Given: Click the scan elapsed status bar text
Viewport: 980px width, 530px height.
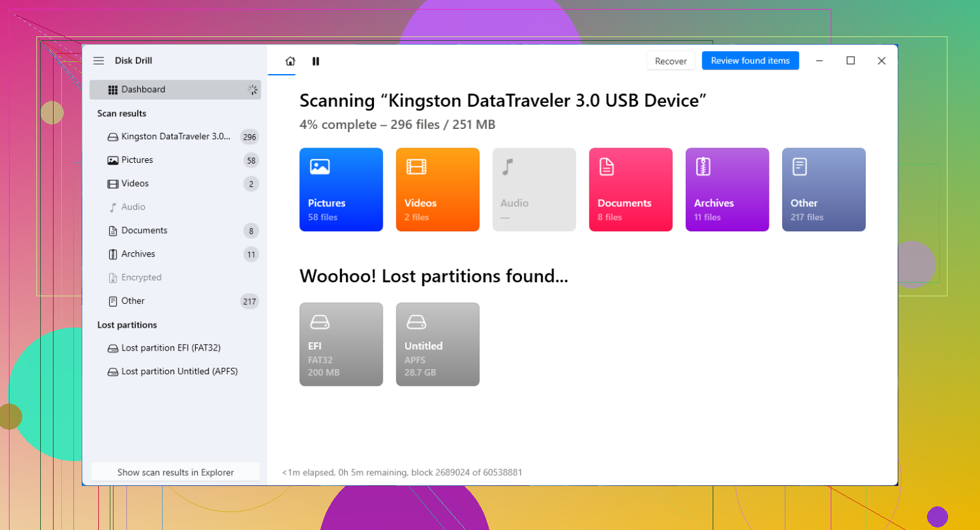Looking at the screenshot, I should point(402,473).
